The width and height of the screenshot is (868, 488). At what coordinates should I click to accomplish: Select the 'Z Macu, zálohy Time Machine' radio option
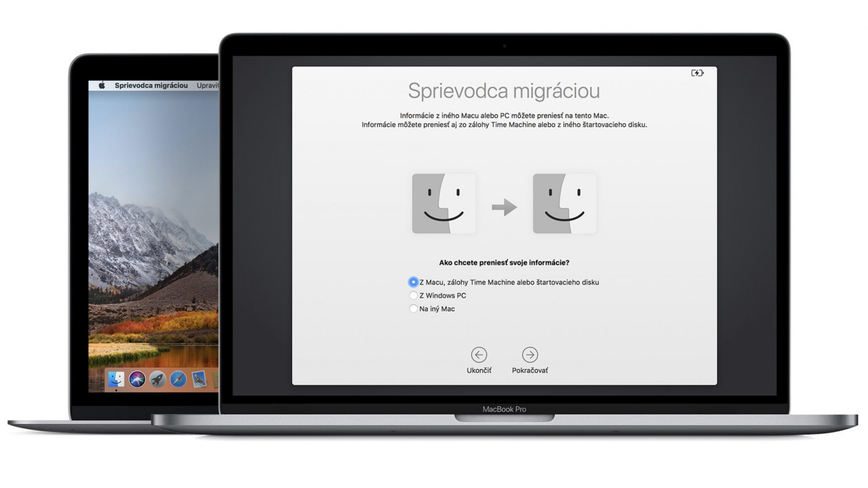413,282
